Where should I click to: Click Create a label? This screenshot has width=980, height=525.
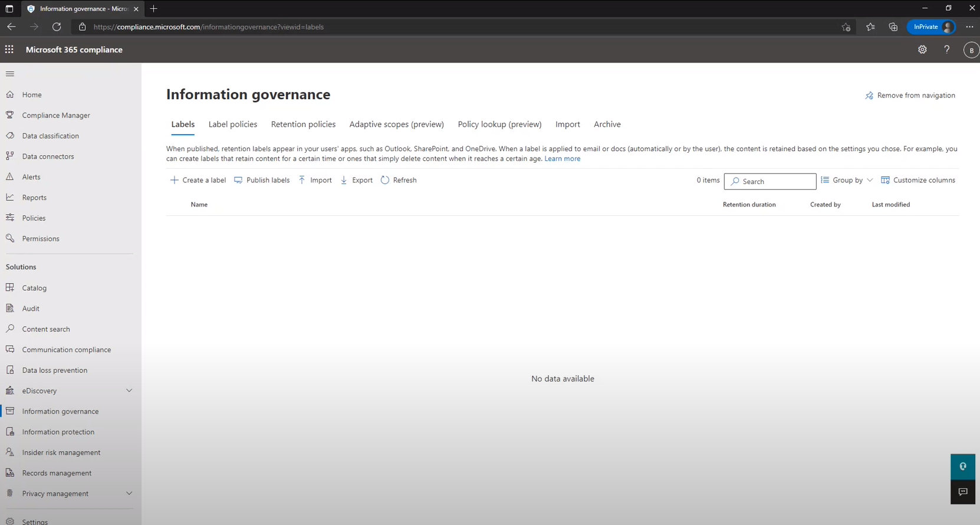pyautogui.click(x=198, y=181)
